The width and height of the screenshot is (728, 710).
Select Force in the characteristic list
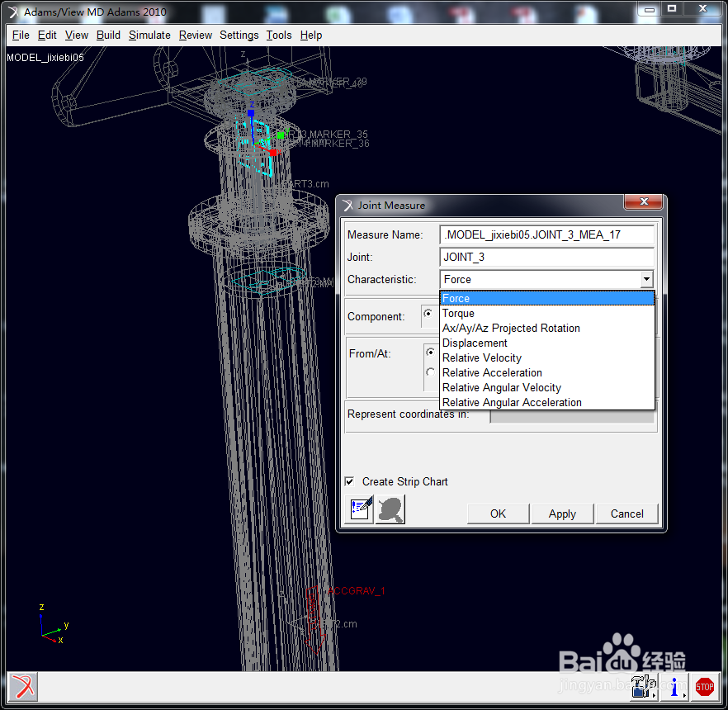click(x=547, y=299)
